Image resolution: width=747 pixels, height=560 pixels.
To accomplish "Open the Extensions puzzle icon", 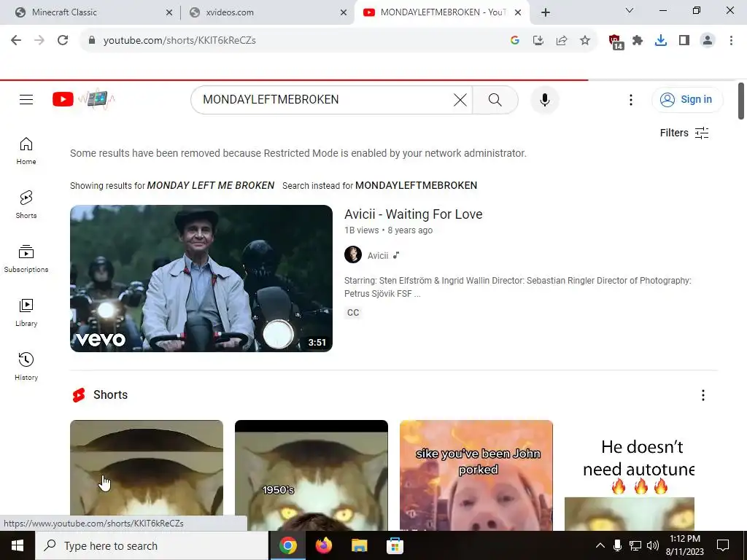I will coord(638,41).
